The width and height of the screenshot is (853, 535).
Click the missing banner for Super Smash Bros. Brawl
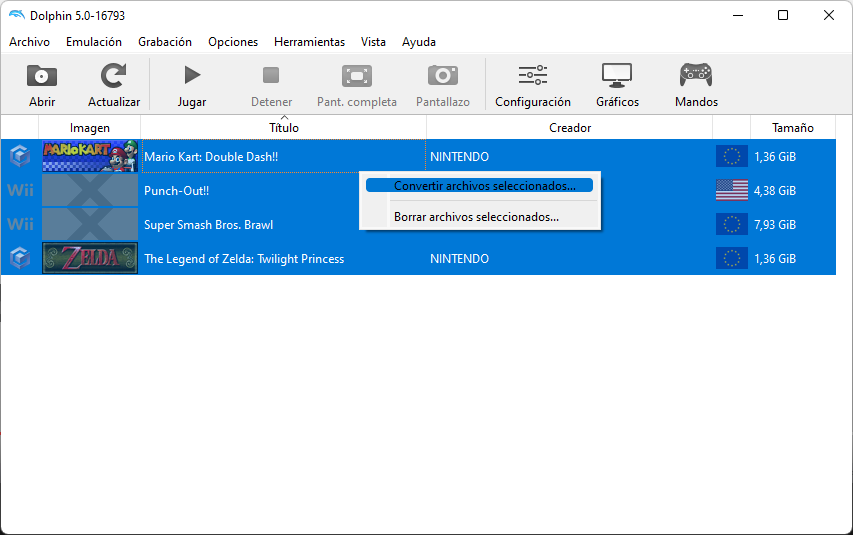90,224
